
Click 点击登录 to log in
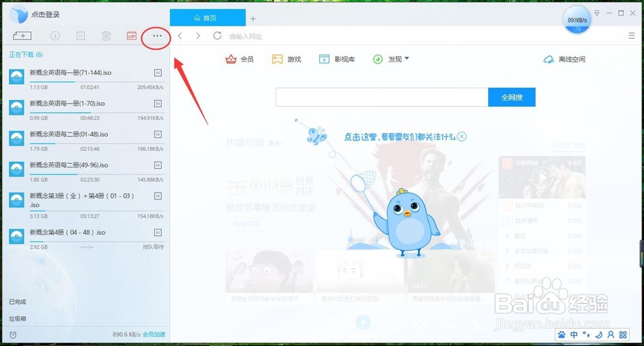click(46, 14)
